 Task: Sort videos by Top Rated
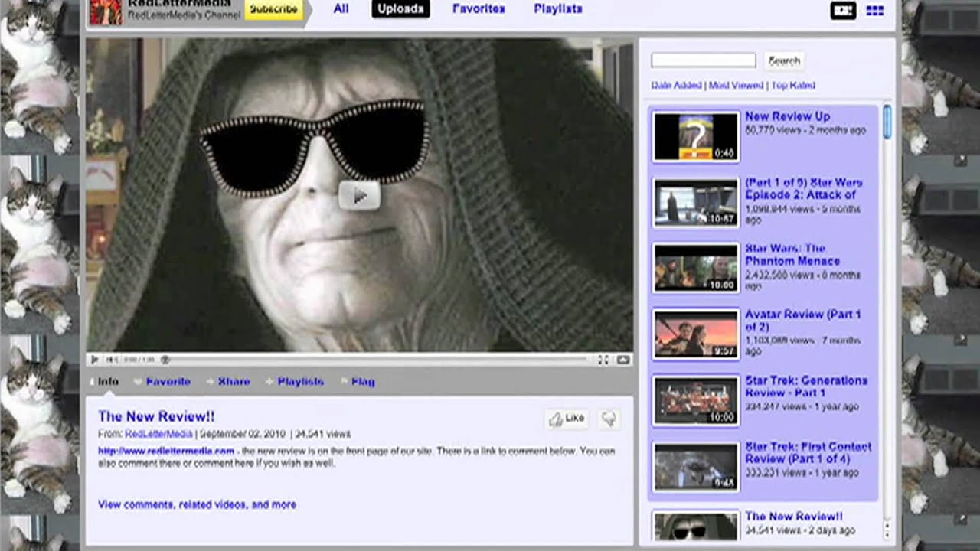(x=793, y=86)
